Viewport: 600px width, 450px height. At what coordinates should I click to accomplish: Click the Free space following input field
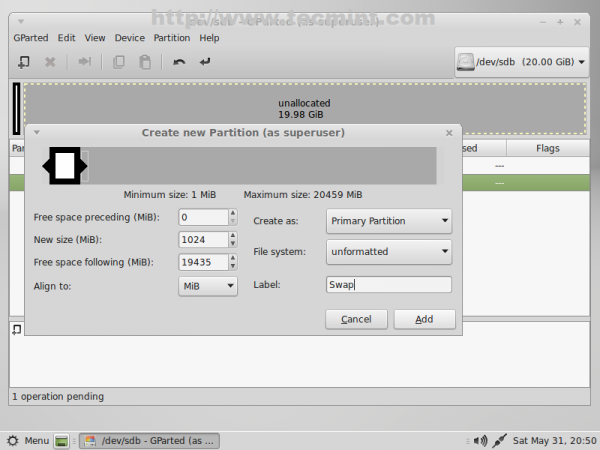coord(204,262)
